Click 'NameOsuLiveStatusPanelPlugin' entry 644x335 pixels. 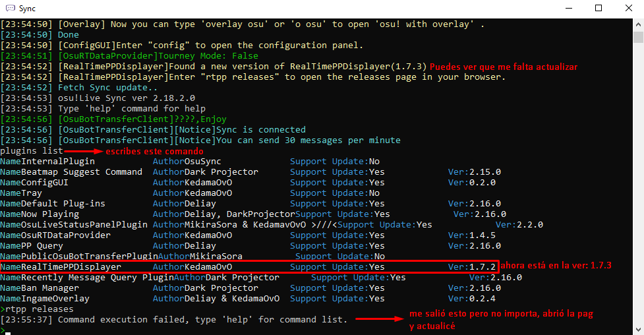(74, 225)
